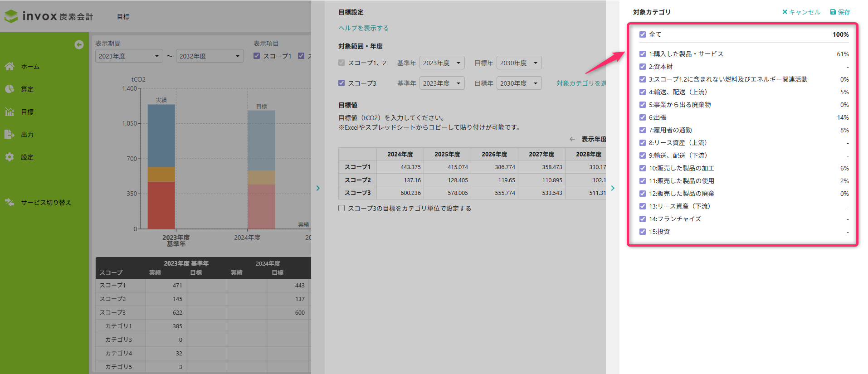Open the 出力 export icon
Viewport: 868px width, 374px height.
(10, 135)
